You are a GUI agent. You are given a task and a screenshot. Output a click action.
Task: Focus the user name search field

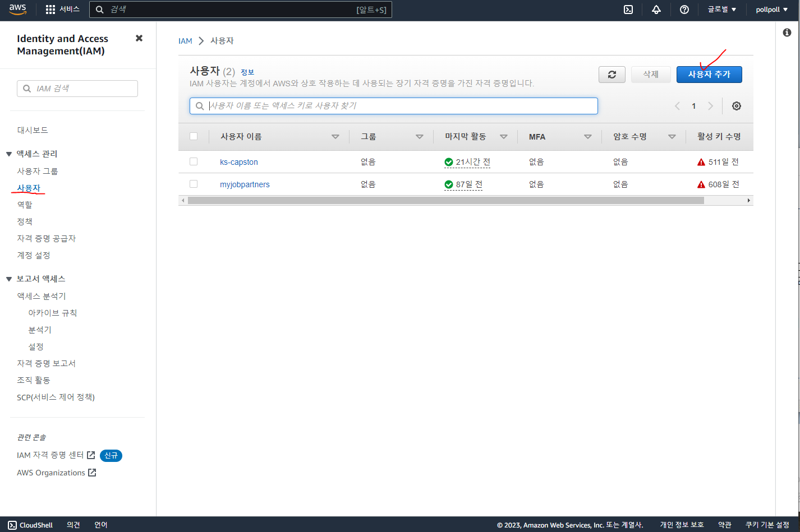point(394,106)
